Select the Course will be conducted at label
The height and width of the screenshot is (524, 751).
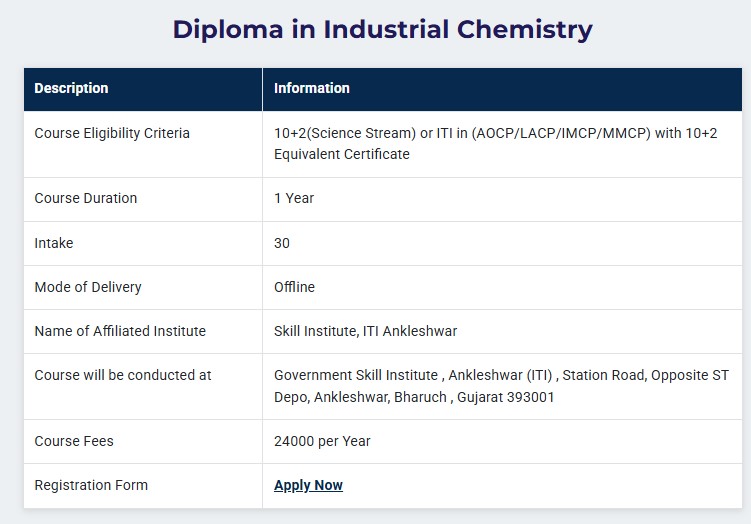pyautogui.click(x=123, y=375)
